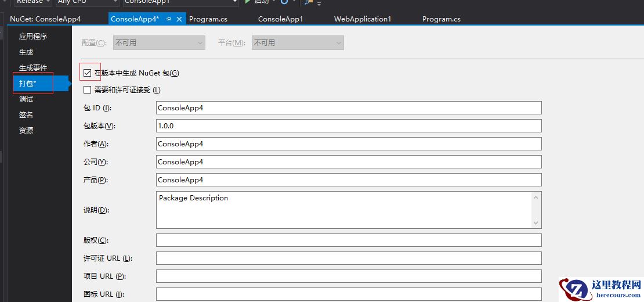The image size is (644, 302).
Task: Click the description box scroll-up arrow
Action: [x=536, y=197]
